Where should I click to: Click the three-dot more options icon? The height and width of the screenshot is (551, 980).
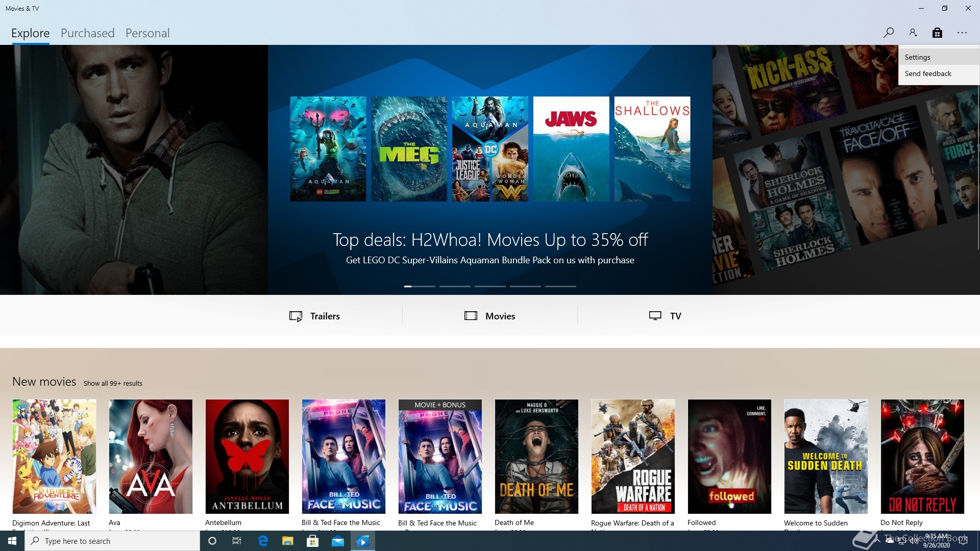[x=962, y=33]
